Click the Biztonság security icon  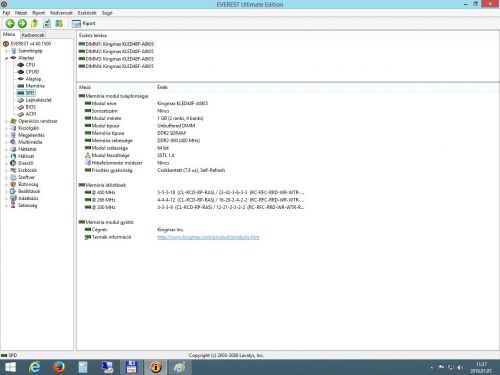pos(13,184)
